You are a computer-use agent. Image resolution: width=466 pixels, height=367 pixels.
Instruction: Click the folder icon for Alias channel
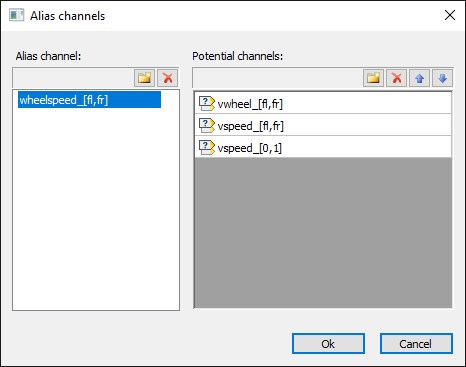coord(144,78)
